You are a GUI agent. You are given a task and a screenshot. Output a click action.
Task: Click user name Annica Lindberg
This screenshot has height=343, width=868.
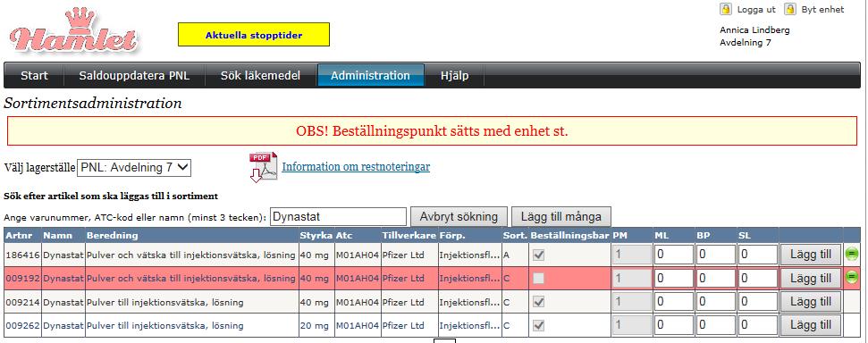(754, 29)
